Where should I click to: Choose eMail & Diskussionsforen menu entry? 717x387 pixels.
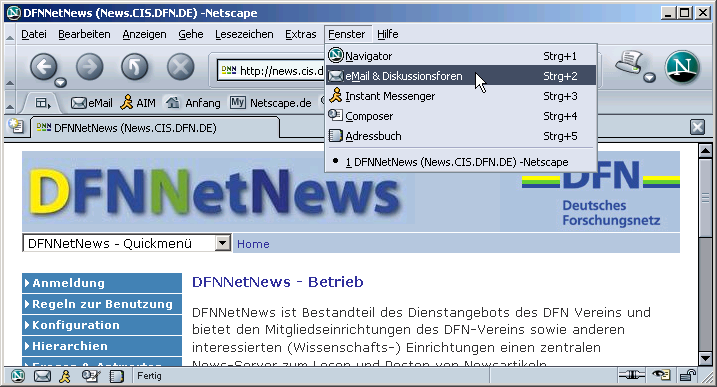tap(461, 76)
